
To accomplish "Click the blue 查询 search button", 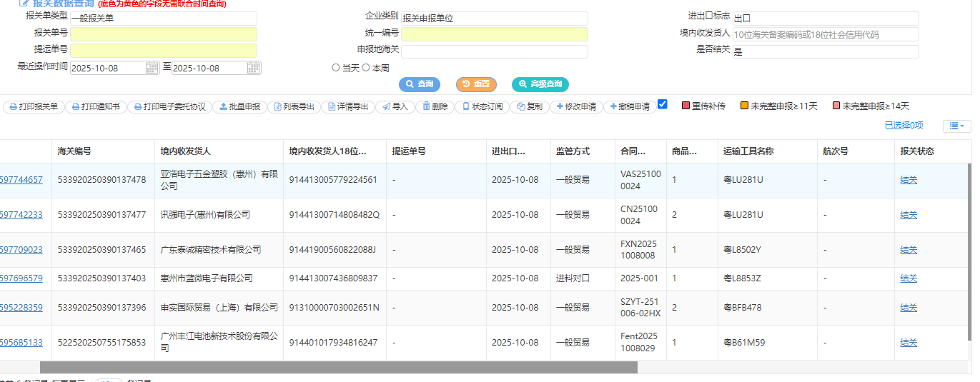I will pyautogui.click(x=420, y=84).
